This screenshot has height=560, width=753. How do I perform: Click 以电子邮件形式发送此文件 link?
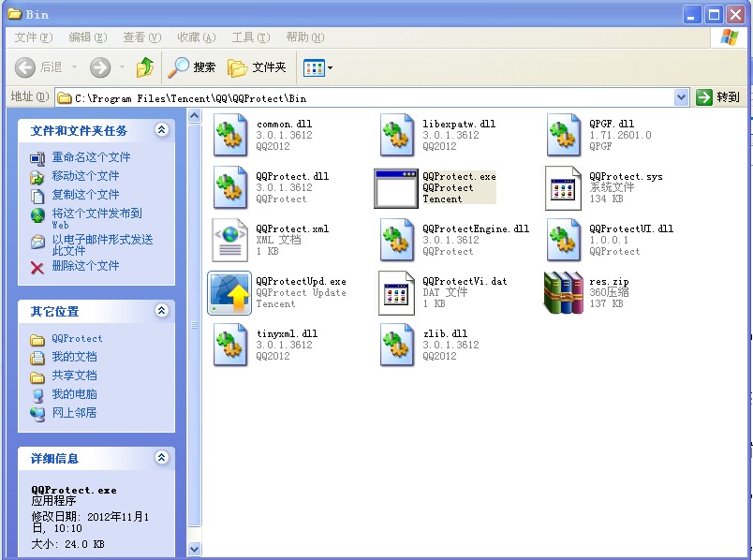pos(102,244)
